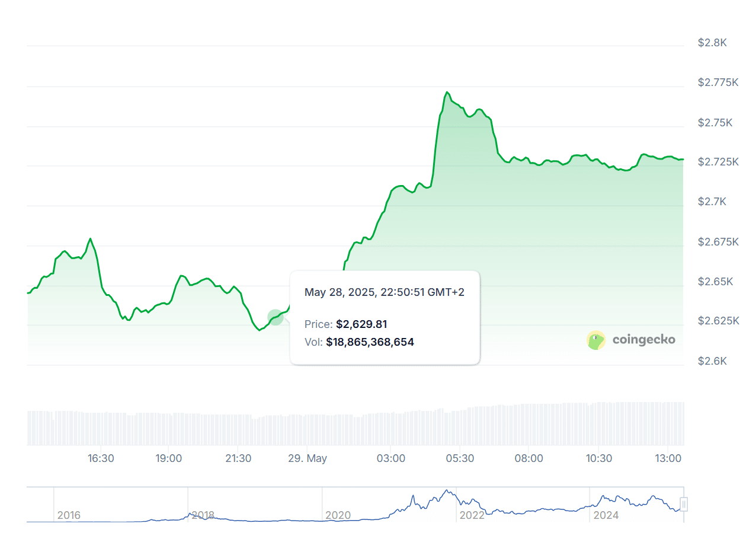The image size is (756, 542).
Task: Click the 03:00 time axis label
Action: (x=392, y=458)
